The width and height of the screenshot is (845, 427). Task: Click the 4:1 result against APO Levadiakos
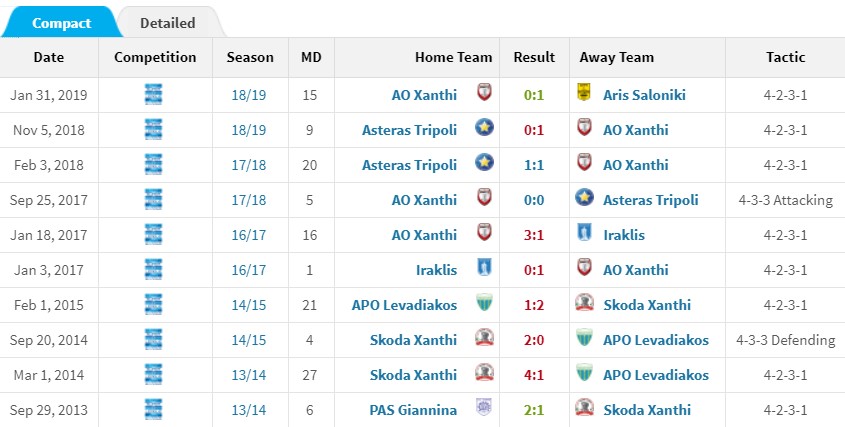click(534, 375)
